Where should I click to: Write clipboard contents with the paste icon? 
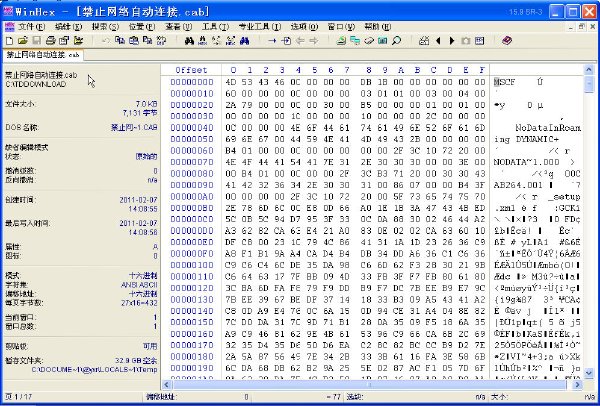(134, 41)
